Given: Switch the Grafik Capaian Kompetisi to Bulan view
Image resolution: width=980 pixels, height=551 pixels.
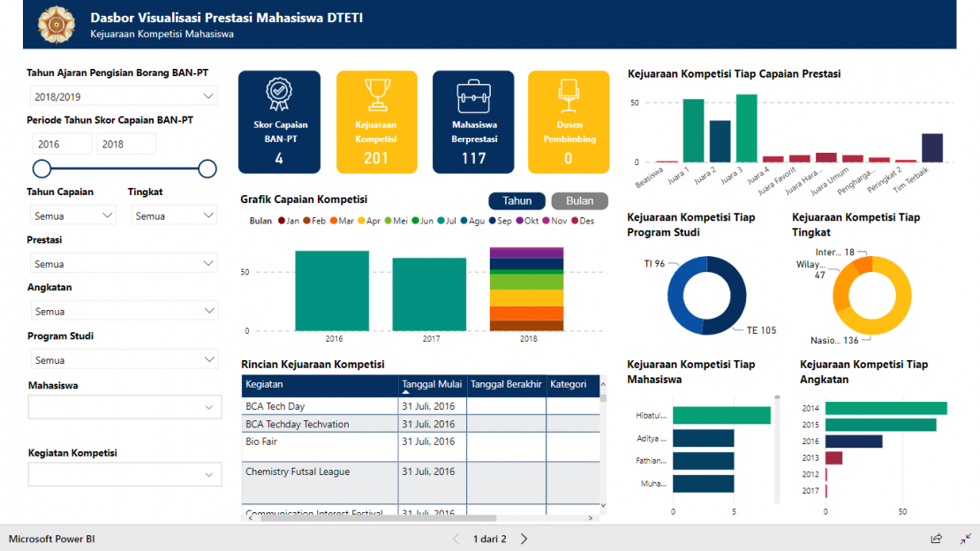Looking at the screenshot, I should pyautogui.click(x=579, y=200).
